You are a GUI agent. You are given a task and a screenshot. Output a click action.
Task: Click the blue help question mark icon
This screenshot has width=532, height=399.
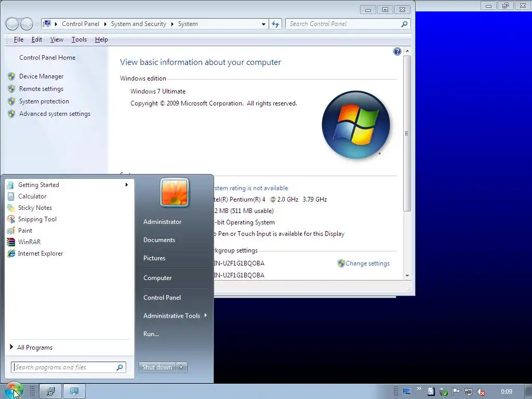397,51
